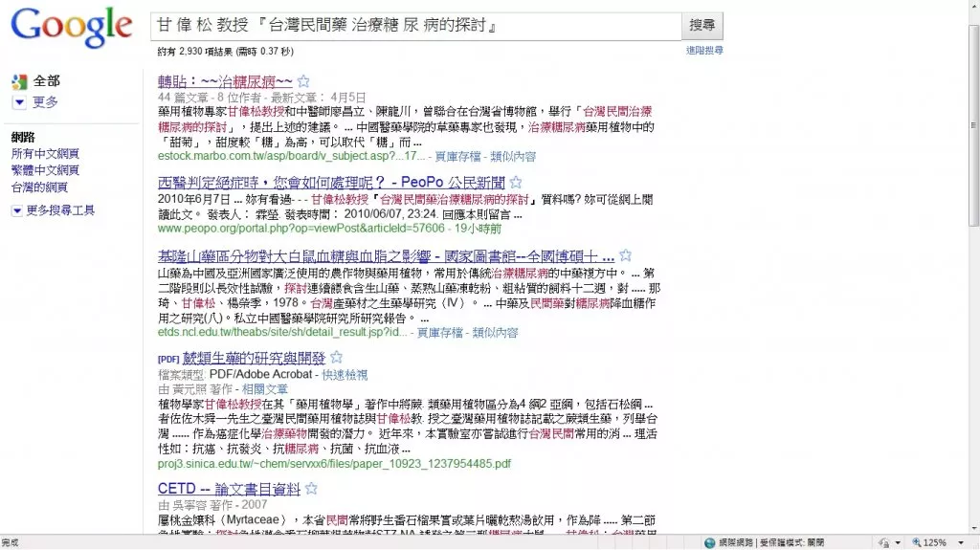Open CETD -- 論文書目資料 link

pyautogui.click(x=229, y=489)
